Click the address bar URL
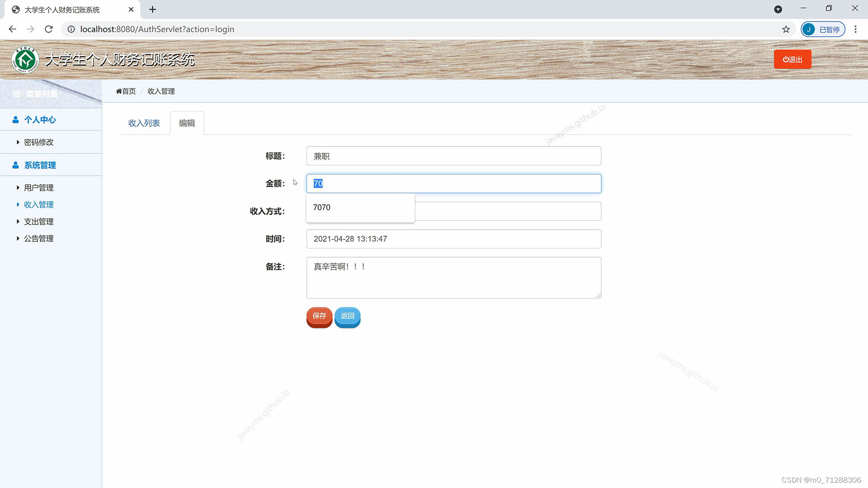Screen dimensions: 868x488 [x=157, y=29]
